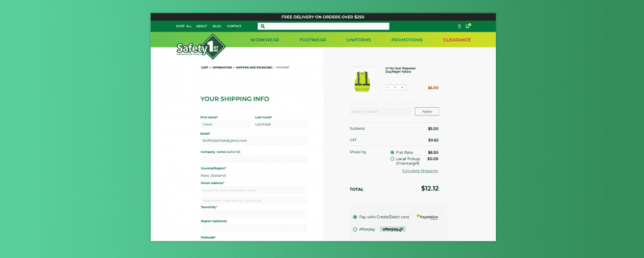Click the Payment breadcrumb step

283,67
